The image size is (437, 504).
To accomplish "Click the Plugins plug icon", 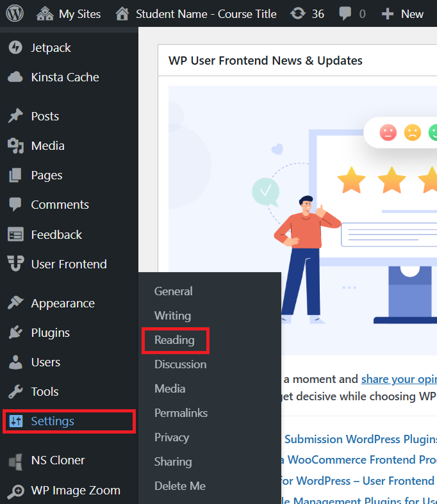I will (15, 332).
